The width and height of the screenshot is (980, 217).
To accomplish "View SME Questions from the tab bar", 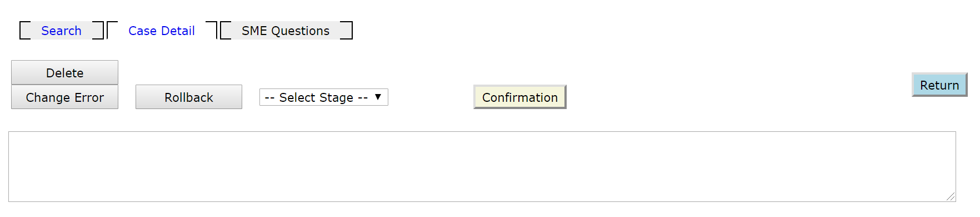I will [286, 31].
